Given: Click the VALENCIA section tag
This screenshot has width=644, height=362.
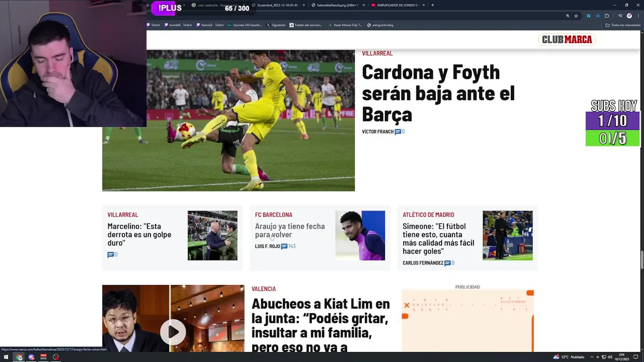Looking at the screenshot, I should pyautogui.click(x=264, y=289).
